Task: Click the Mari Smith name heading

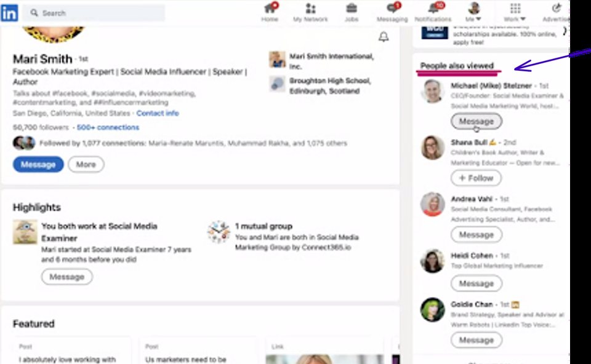Action: [x=42, y=59]
